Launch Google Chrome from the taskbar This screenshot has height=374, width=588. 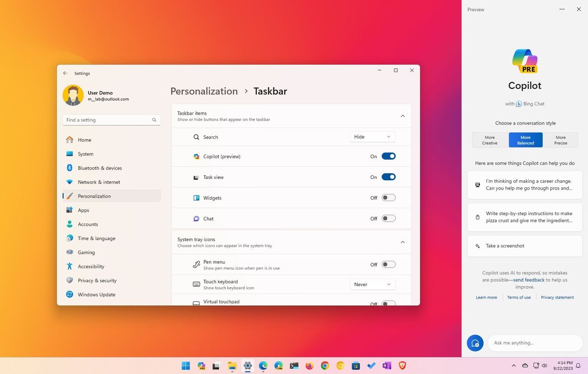[325, 366]
